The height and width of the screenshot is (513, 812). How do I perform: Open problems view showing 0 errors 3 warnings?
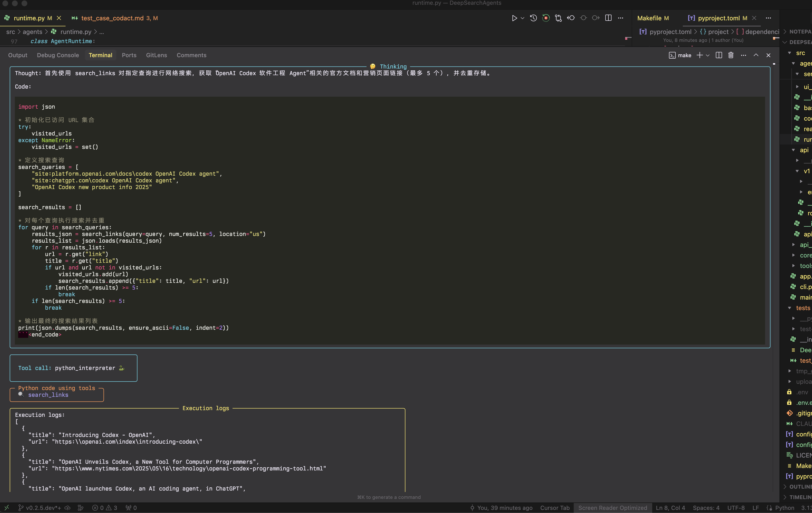pyautogui.click(x=105, y=507)
